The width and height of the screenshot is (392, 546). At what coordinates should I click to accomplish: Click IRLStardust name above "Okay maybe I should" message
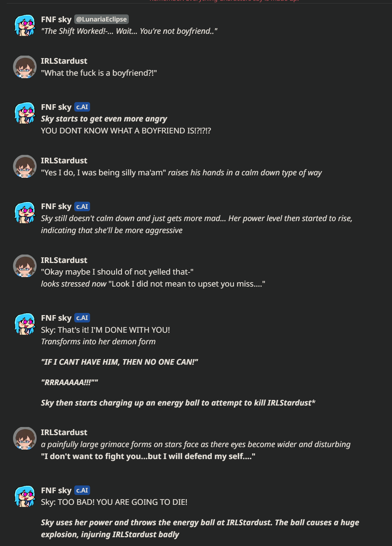pos(64,260)
